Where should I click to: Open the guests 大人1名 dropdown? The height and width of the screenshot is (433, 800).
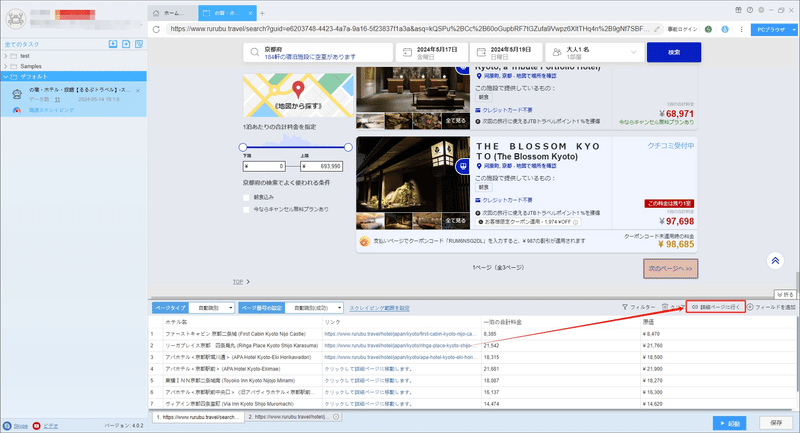point(597,52)
